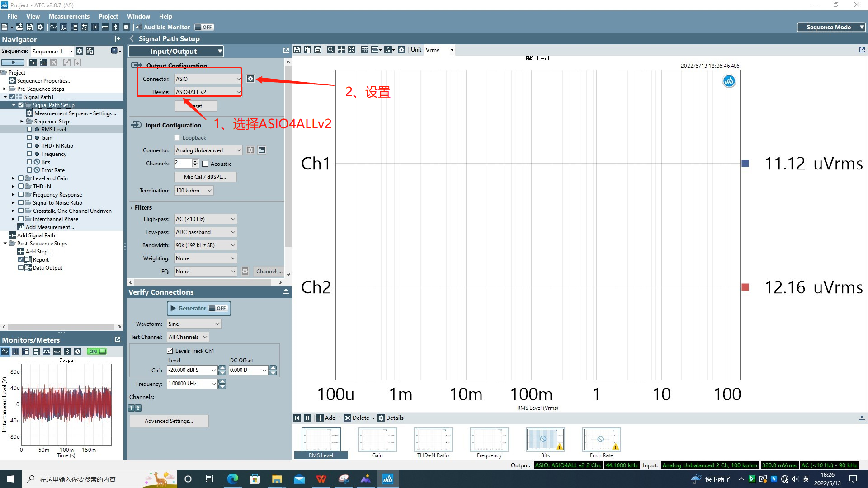This screenshot has height=488, width=868.
Task: Open the Waveform Sine dropdown
Action: 194,324
